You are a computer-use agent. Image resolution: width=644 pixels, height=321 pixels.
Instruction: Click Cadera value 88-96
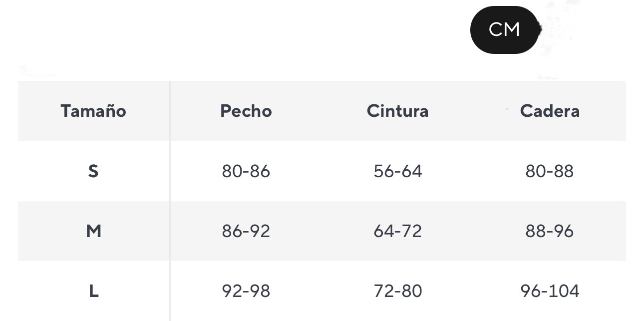(x=550, y=231)
